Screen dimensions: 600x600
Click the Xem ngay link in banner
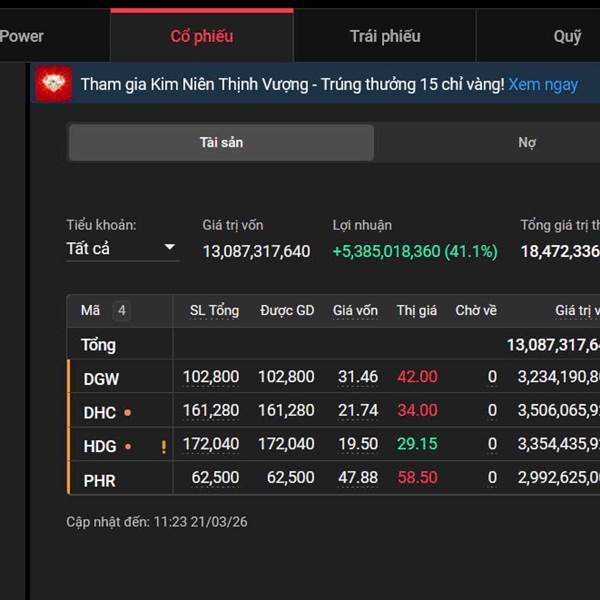click(543, 84)
